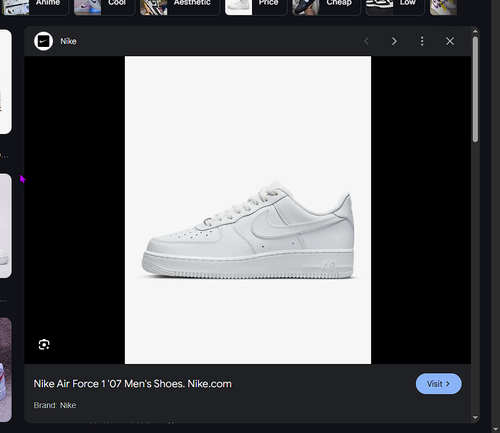
Task: Select the Cool filter chip
Action: pos(104,7)
